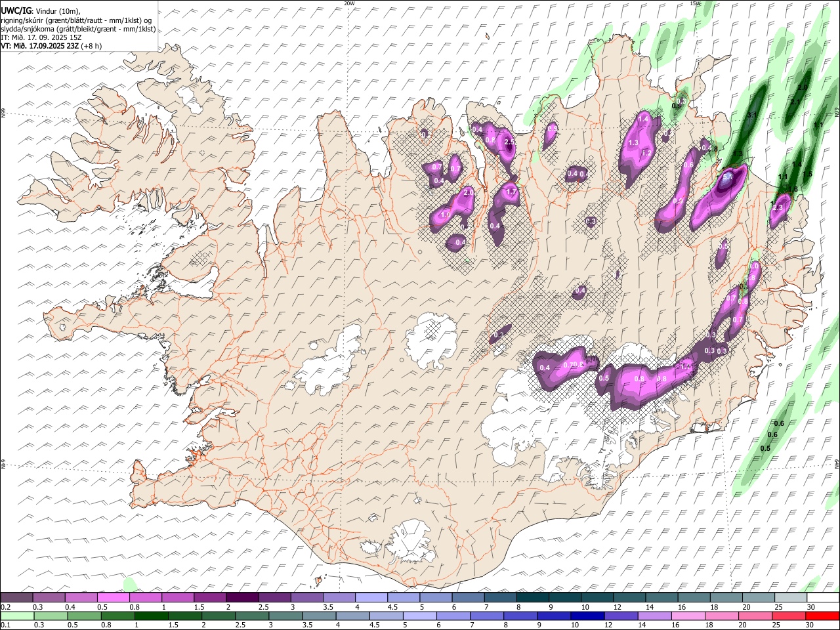Click the 'IT: Mið. 17. 09. 2025 15Z' line
The height and width of the screenshot is (630, 840).
[x=43, y=37]
